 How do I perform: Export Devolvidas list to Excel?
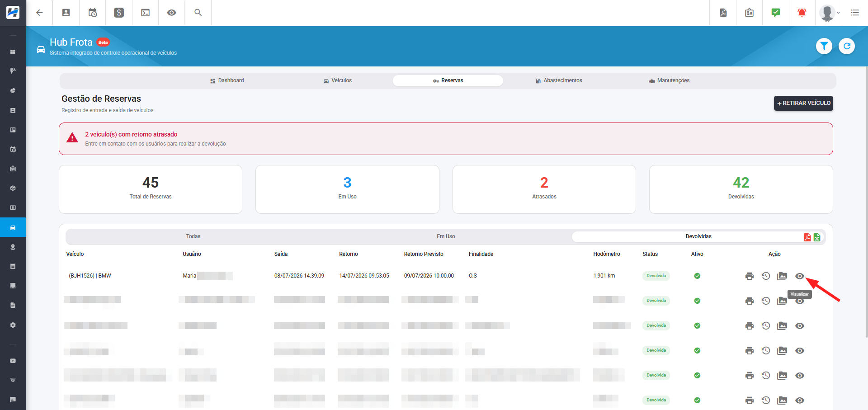click(x=817, y=237)
